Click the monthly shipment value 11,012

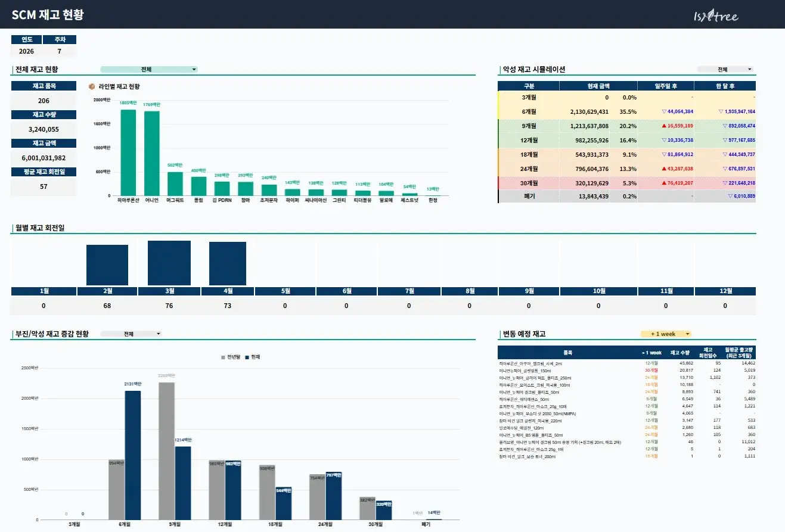pos(747,442)
